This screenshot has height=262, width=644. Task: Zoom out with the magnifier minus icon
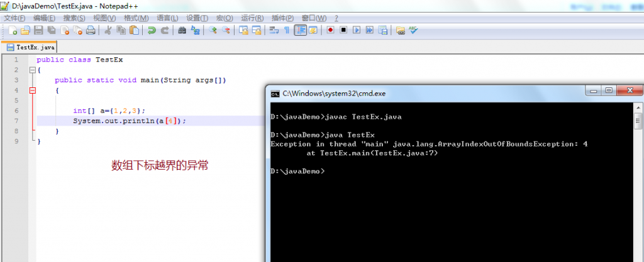coord(226,30)
